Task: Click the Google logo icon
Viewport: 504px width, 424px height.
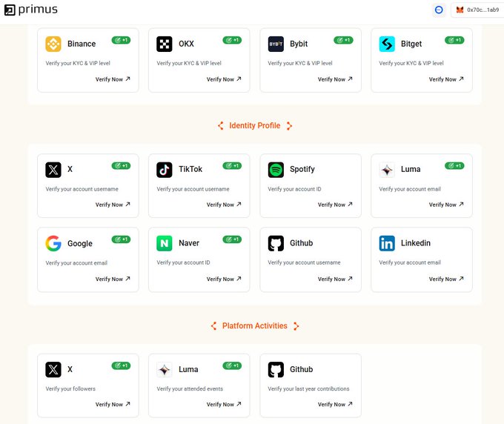Action: point(53,243)
